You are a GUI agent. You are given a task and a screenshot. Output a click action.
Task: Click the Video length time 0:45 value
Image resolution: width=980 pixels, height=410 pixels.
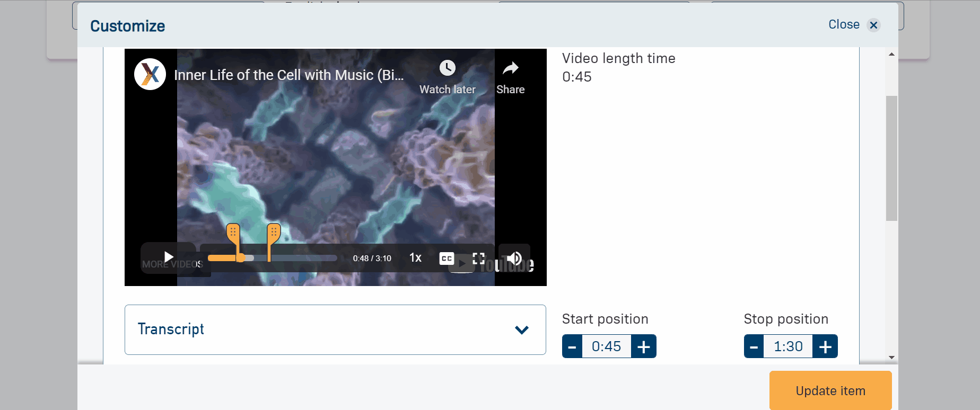577,77
